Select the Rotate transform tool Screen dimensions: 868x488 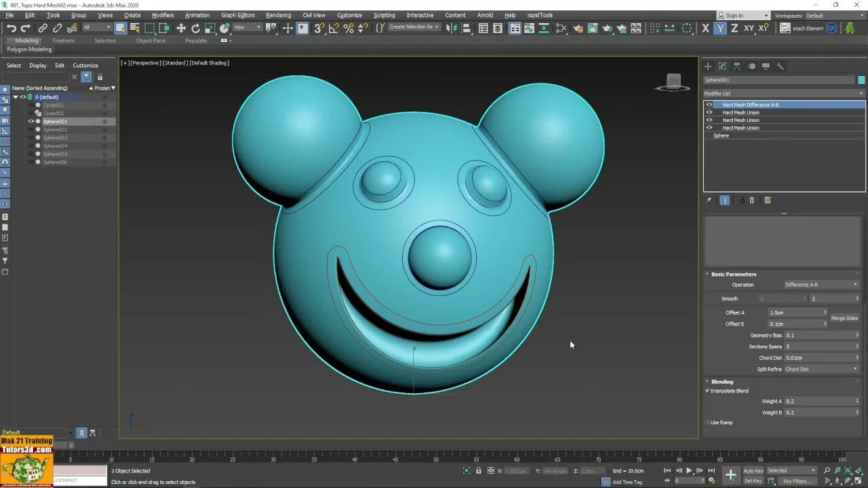tap(195, 28)
